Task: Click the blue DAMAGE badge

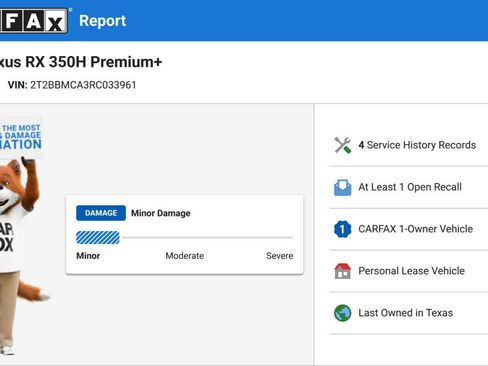Action: (101, 213)
